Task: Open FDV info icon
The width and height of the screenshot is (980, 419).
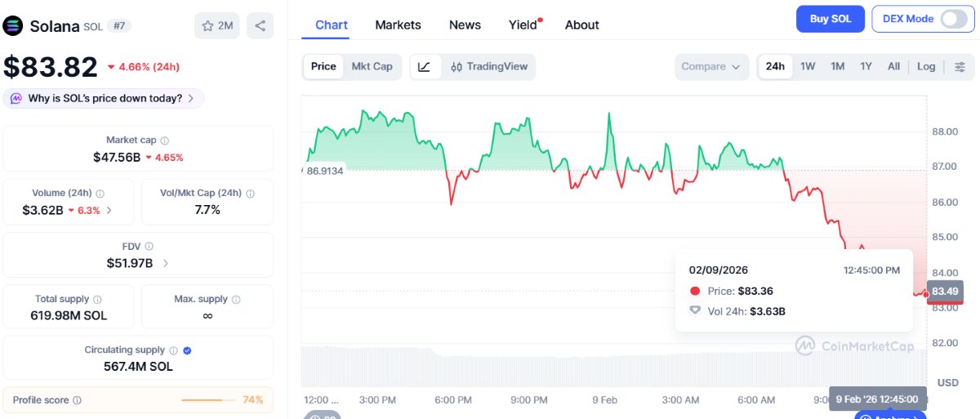Action: click(x=149, y=246)
